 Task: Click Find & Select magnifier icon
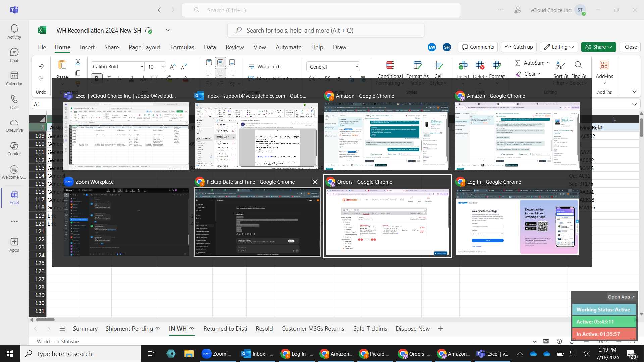(x=578, y=65)
